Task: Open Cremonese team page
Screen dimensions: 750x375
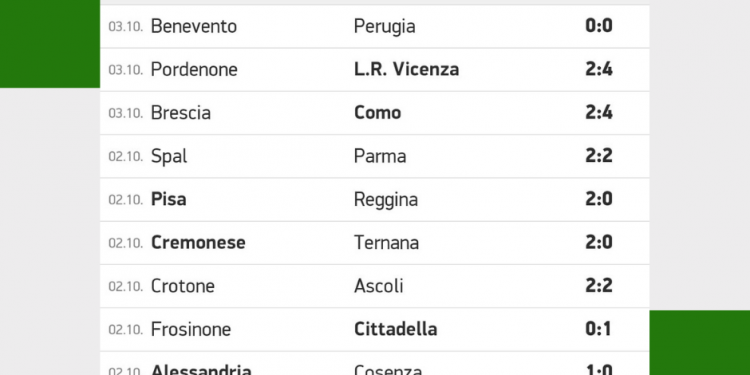Action: pyautogui.click(x=198, y=243)
